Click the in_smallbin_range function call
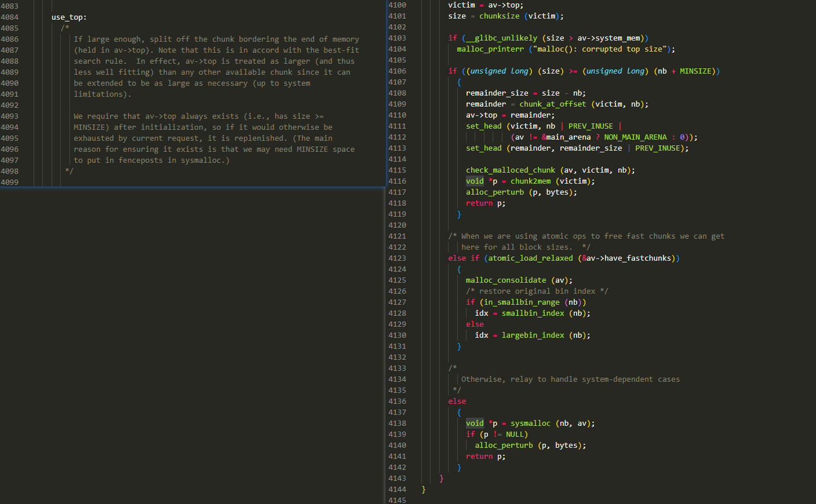This screenshot has width=816, height=504. coord(521,302)
